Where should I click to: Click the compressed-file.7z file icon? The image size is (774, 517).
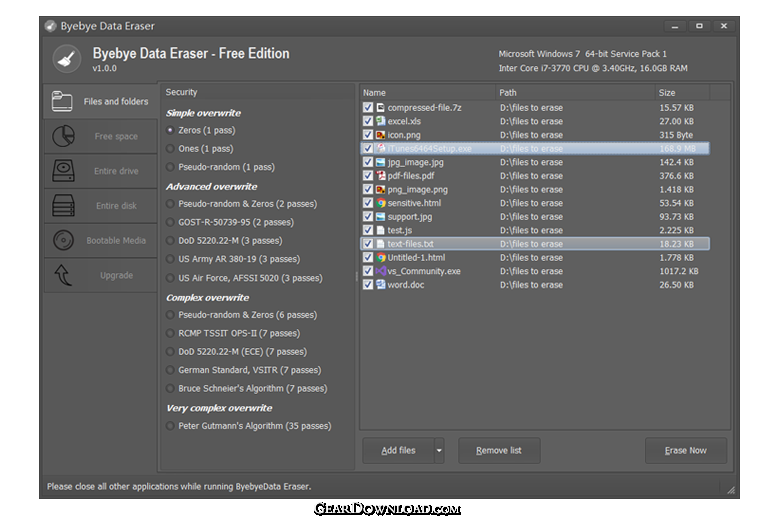coord(381,108)
